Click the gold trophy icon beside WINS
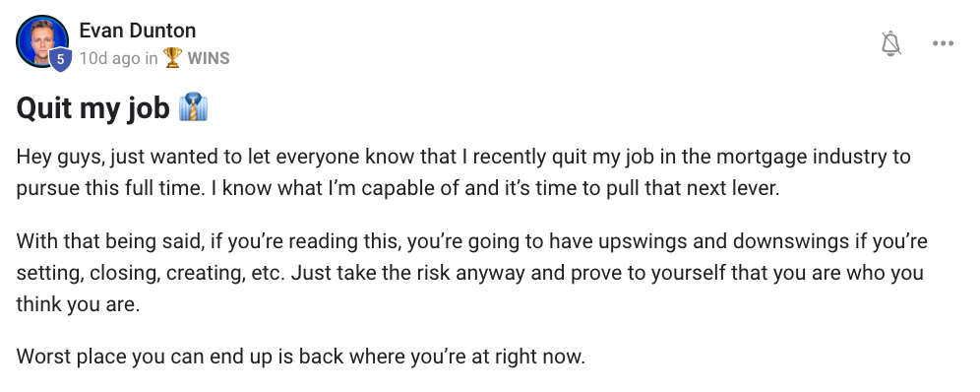This screenshot has width=980, height=392. 172,58
